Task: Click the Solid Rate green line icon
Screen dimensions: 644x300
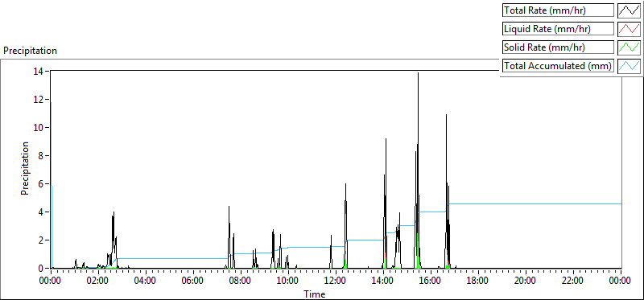Action: [630, 47]
